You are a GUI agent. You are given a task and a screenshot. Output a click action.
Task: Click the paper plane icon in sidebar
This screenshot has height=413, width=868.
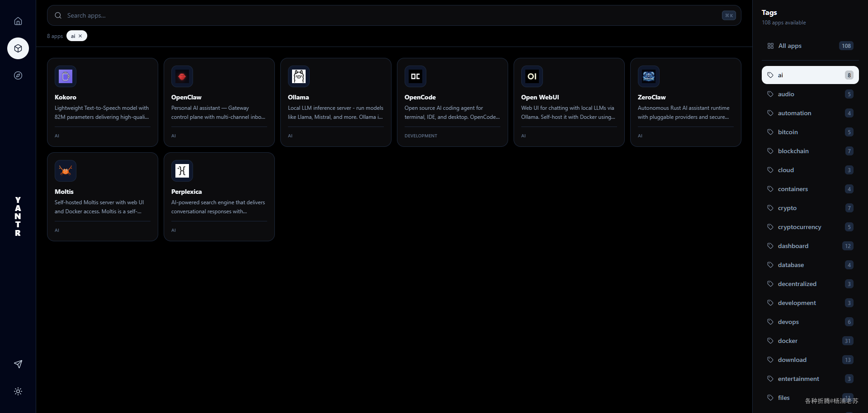[18, 364]
